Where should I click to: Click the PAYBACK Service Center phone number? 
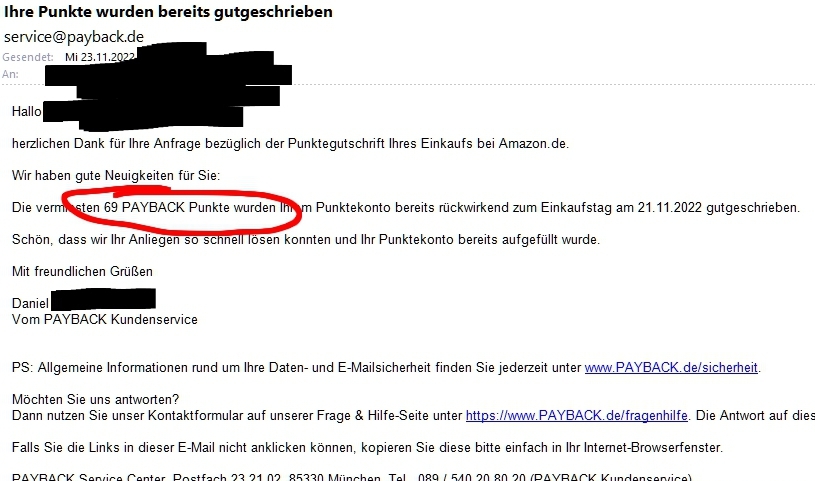point(472,477)
